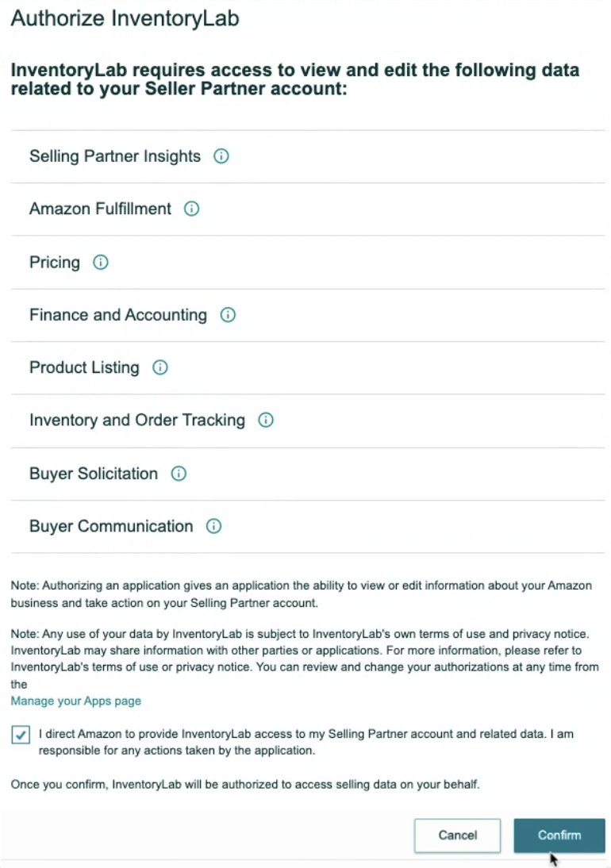Show the Buyer Communication info icon details
Screen dimensions: 611x868
click(x=213, y=526)
